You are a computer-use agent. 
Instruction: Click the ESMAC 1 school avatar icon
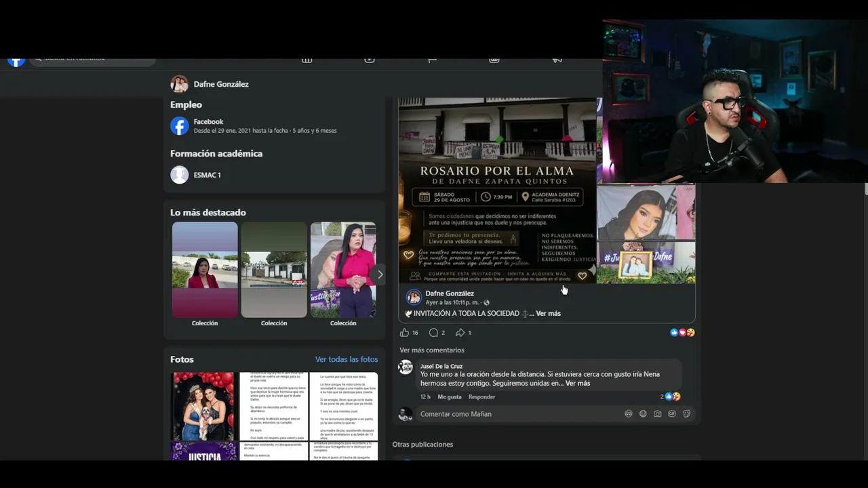pos(179,175)
